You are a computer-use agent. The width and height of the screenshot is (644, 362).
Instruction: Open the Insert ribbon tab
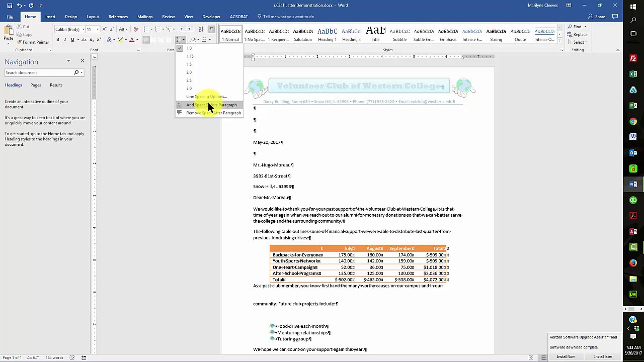(x=50, y=17)
